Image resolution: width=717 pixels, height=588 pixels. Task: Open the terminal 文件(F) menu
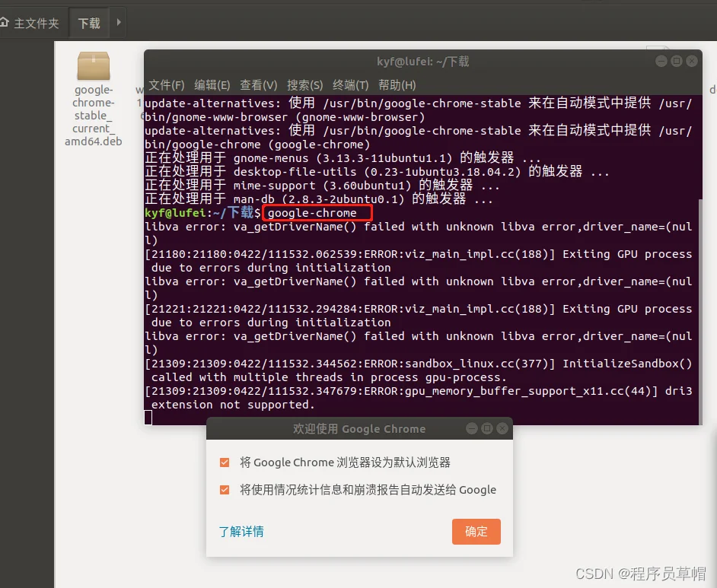click(x=167, y=85)
